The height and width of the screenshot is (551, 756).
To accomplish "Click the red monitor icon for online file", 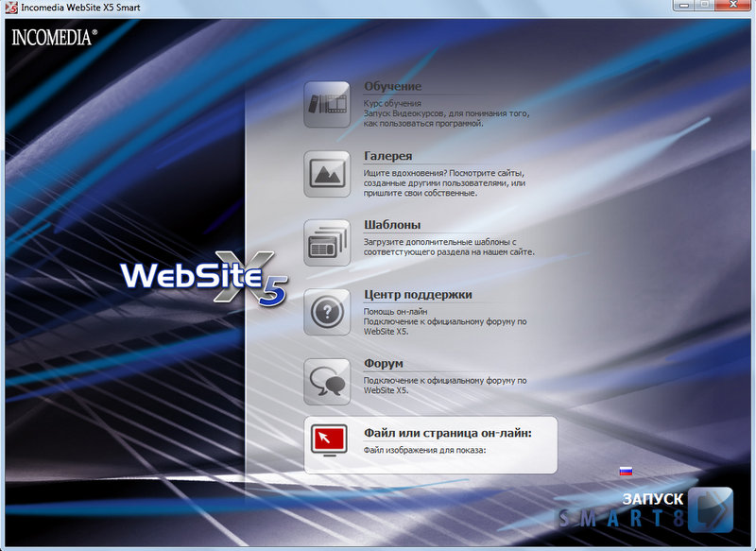I will [x=329, y=440].
